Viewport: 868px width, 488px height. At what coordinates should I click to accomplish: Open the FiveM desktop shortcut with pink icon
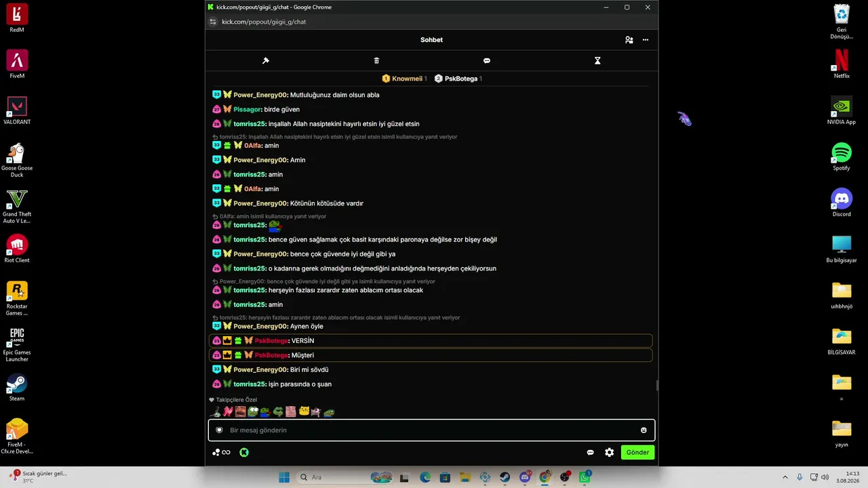coord(17,64)
